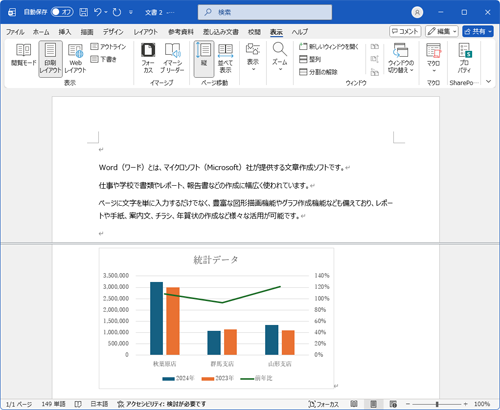Click the view side by side icon

375,47
